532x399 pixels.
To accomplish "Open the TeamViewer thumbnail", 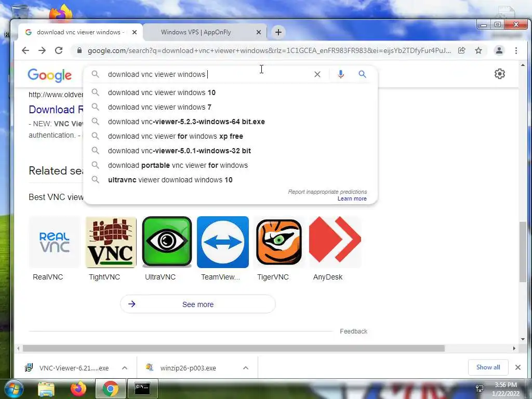I will (223, 242).
